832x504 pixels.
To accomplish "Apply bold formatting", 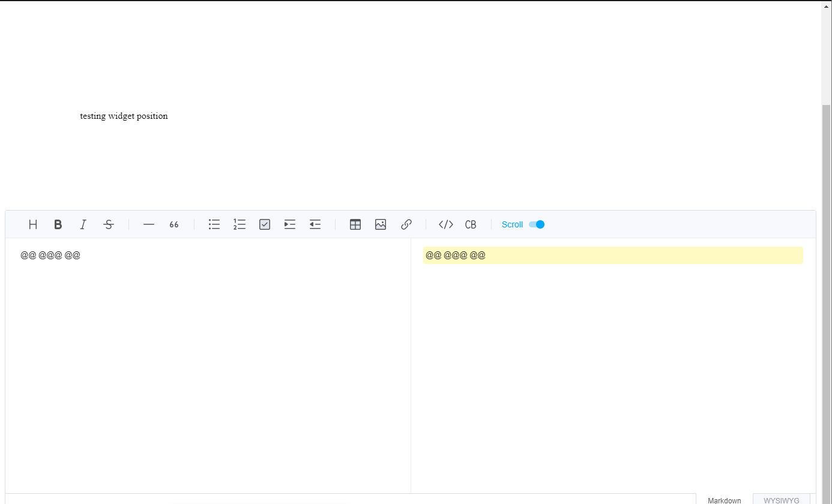I will click(x=58, y=224).
